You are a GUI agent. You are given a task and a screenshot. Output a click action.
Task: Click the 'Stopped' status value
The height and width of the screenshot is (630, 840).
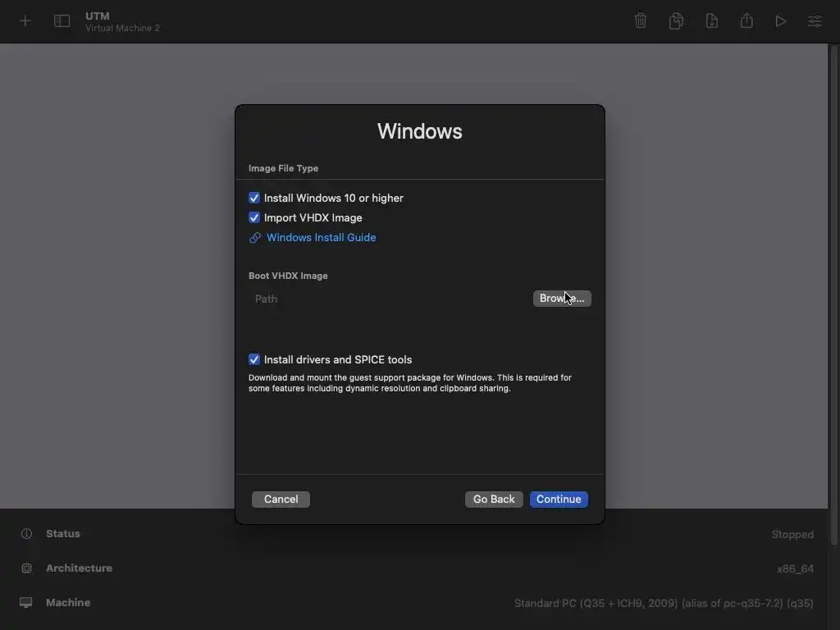[792, 534]
